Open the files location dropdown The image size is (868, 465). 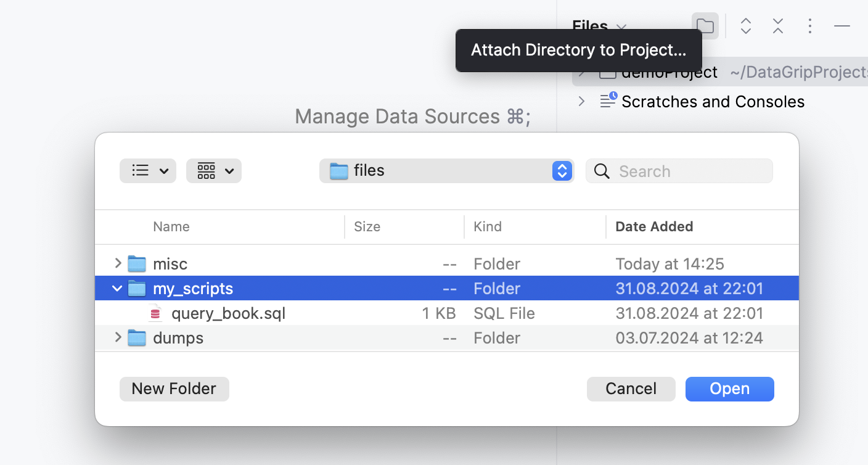tap(561, 171)
